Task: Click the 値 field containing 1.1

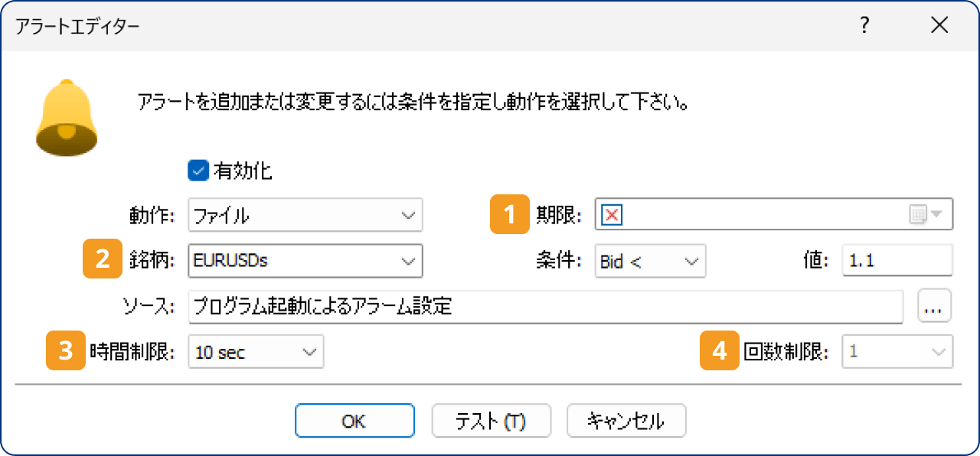Action: [897, 261]
